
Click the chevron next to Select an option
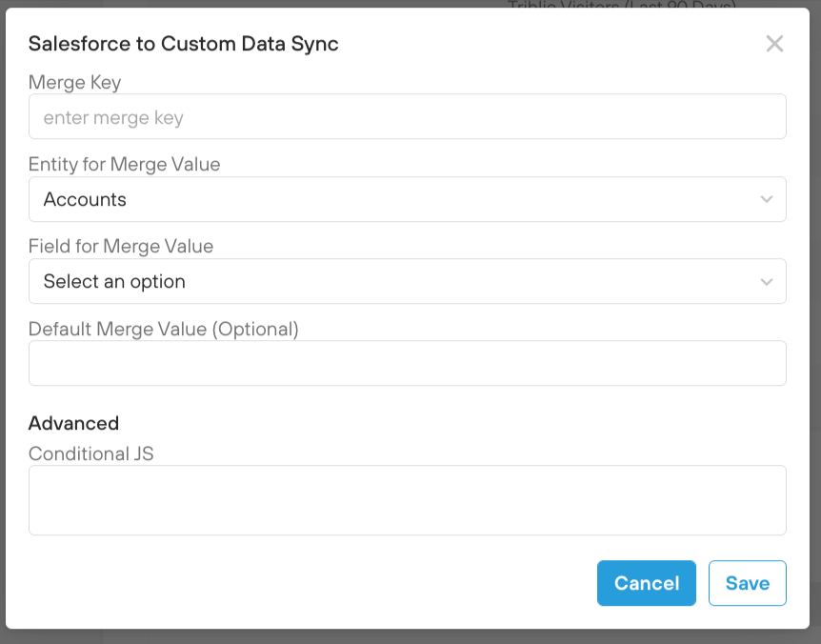tap(767, 281)
